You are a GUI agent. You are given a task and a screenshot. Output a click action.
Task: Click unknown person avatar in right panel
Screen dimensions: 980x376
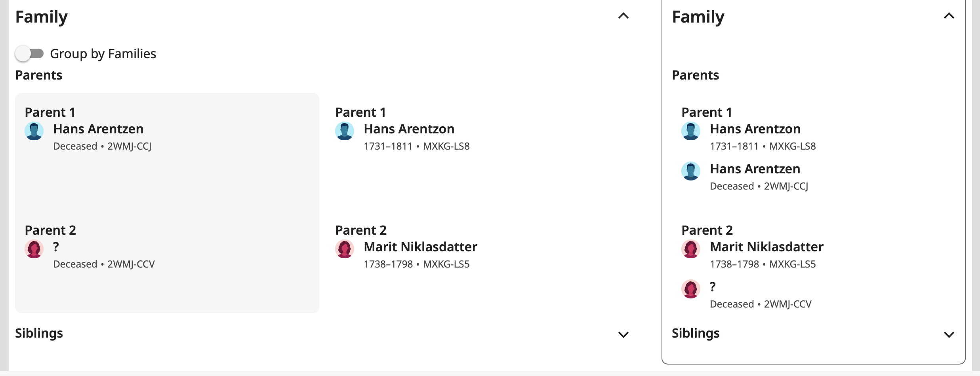click(x=691, y=289)
